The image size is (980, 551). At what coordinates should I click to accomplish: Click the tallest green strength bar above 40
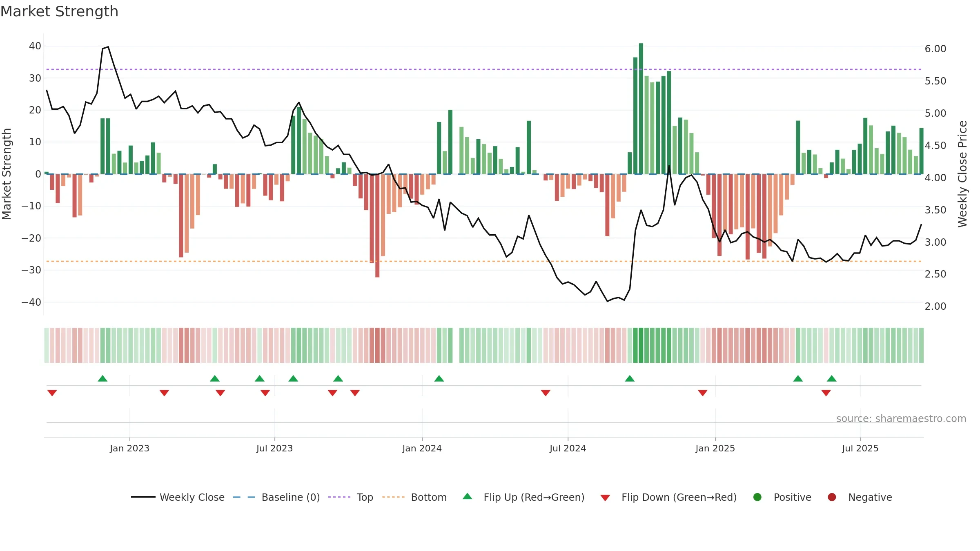[x=641, y=109]
